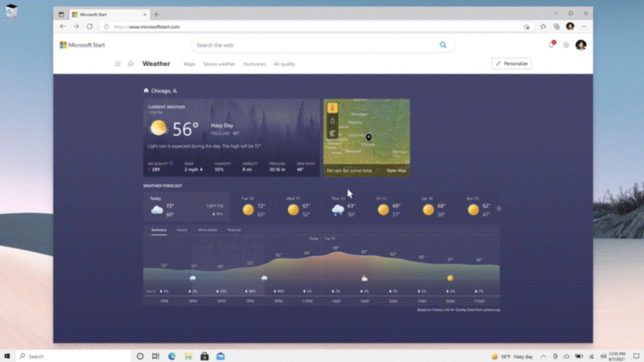
Task: Switch to the More details tab
Action: tap(208, 230)
